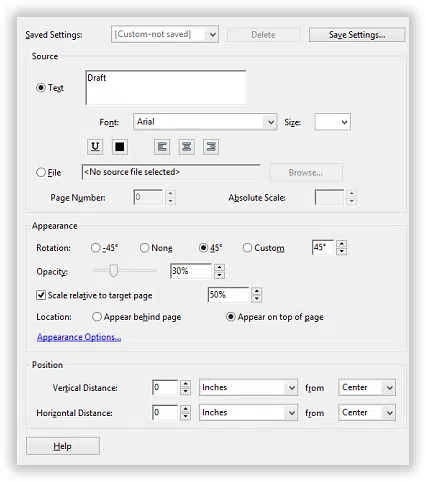Image resolution: width=426 pixels, height=482 pixels.
Task: Select Appear on top of page
Action: [x=231, y=317]
